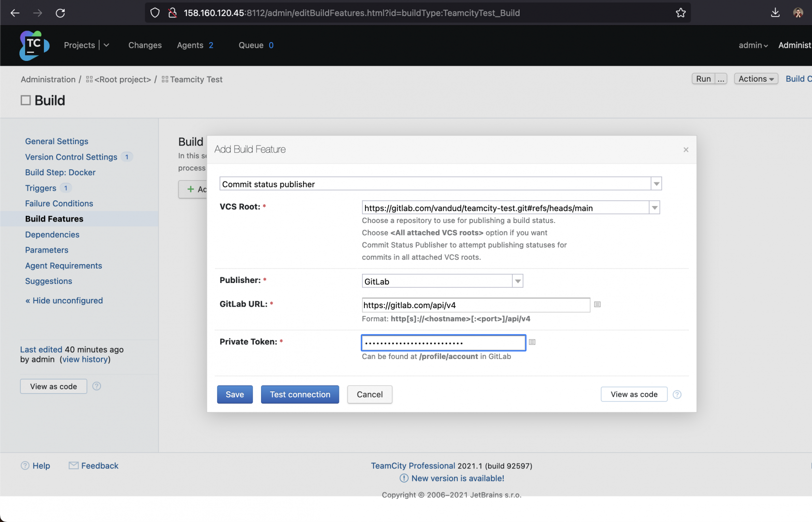Expand the Projects dropdown chevron

[x=106, y=45]
